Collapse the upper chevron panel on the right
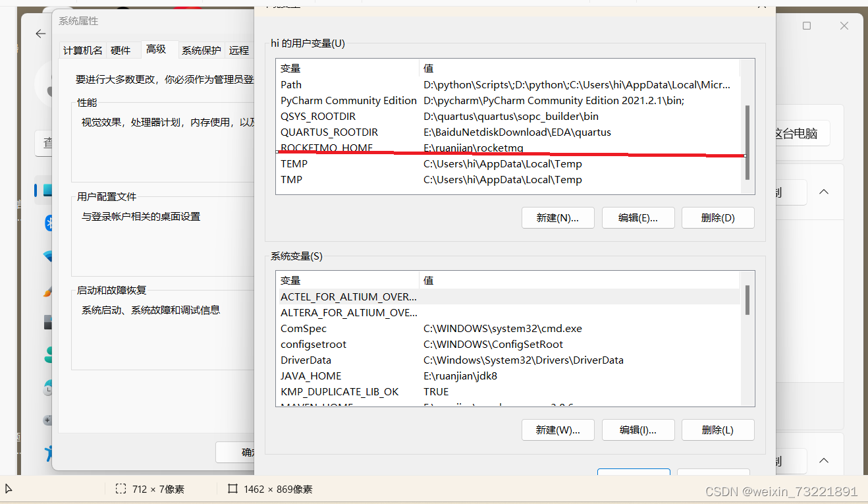868x504 pixels. click(x=824, y=192)
